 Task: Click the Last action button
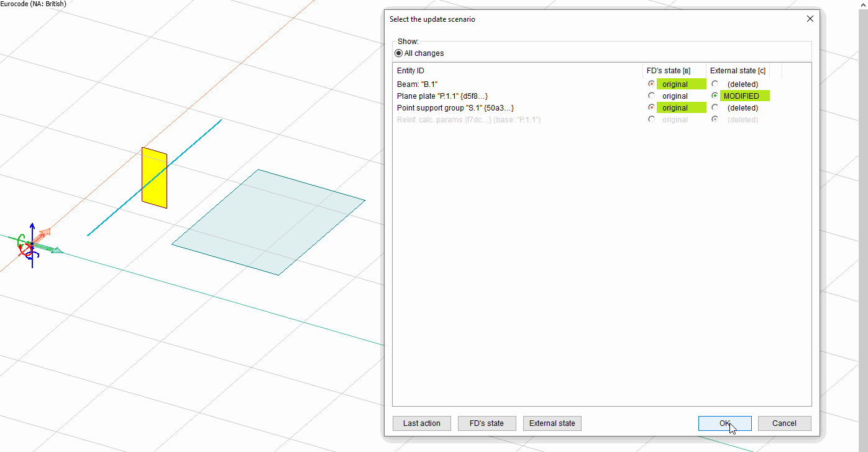point(422,423)
